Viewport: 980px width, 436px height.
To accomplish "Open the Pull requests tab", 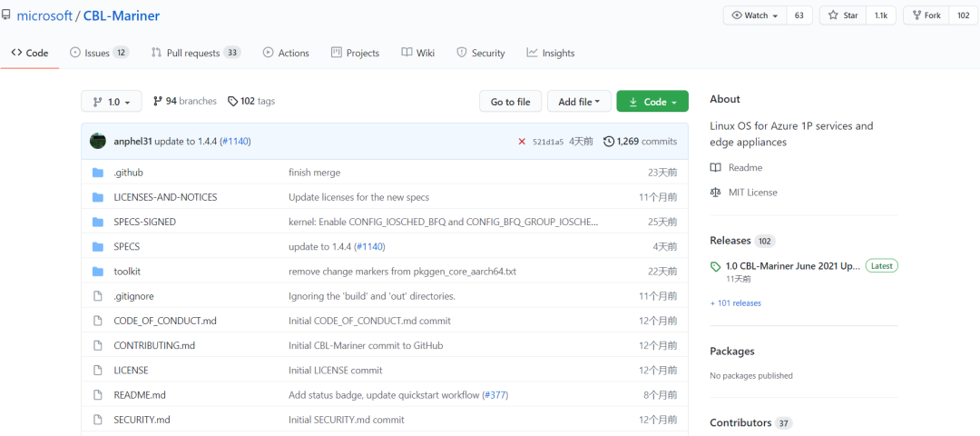I will pyautogui.click(x=194, y=53).
